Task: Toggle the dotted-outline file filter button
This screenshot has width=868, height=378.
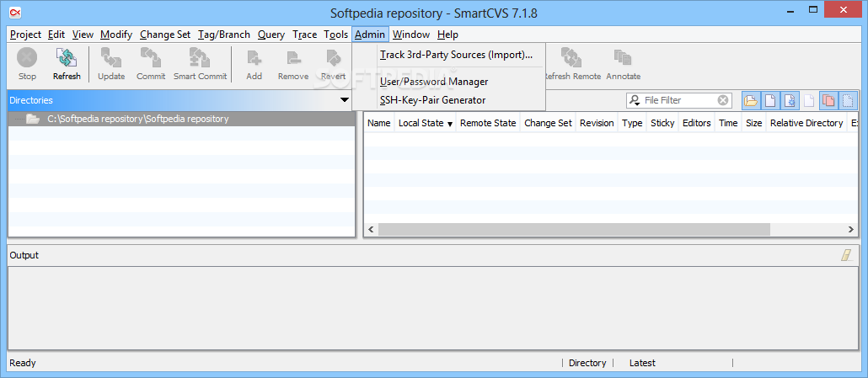Action: [x=848, y=100]
